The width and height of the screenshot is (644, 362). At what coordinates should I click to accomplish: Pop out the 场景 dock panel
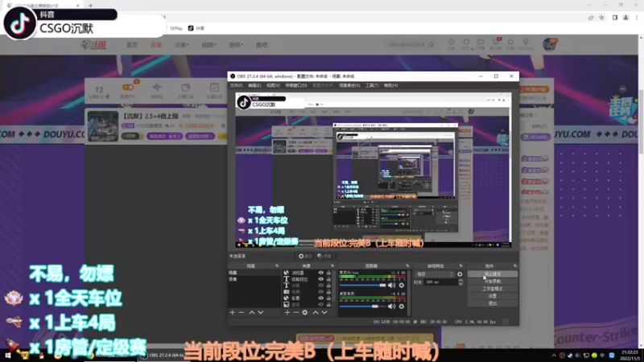(x=277, y=266)
